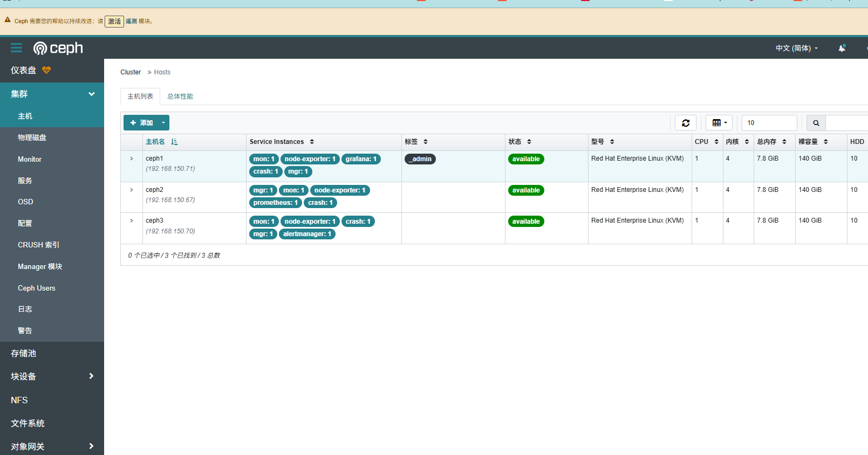Toggle the hamburger navigation menu

point(17,48)
